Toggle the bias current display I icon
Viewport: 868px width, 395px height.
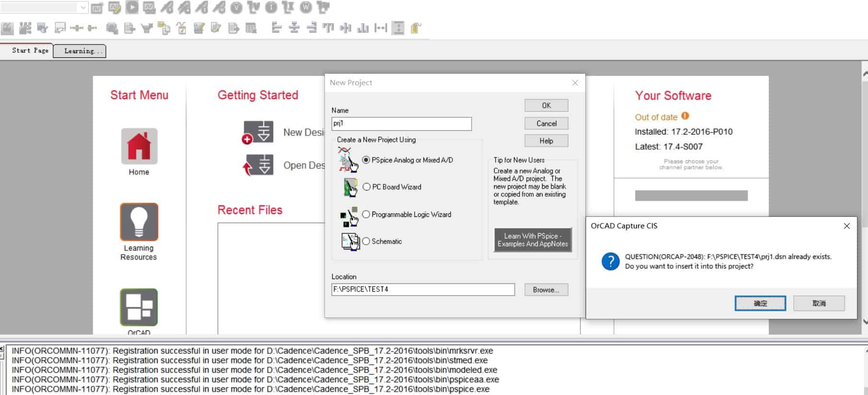271,8
